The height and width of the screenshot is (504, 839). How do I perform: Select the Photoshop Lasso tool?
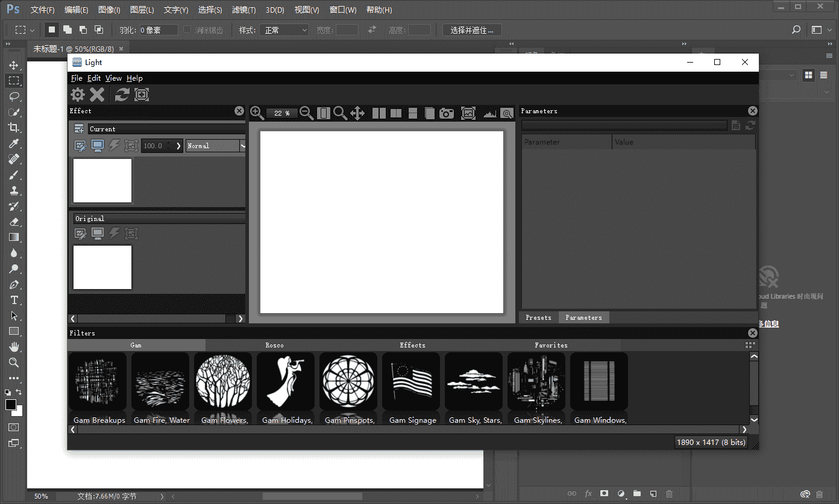pos(13,96)
